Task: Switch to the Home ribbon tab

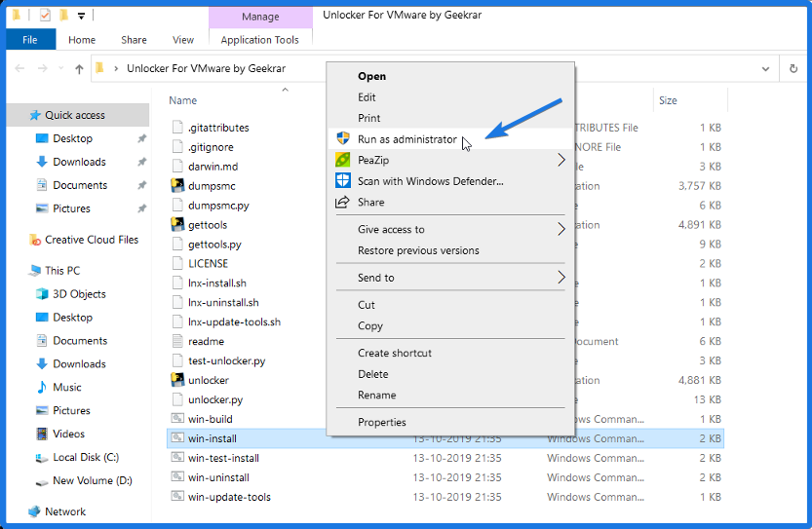Action: 82,40
